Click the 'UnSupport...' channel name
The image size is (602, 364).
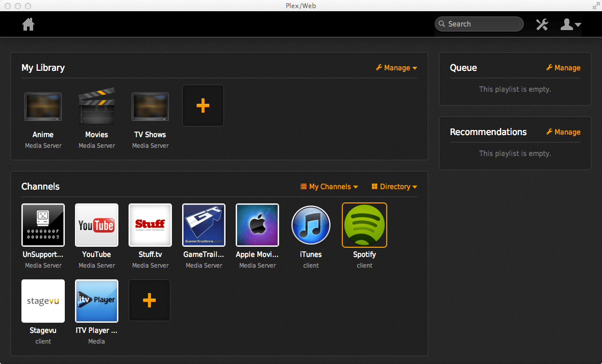point(43,255)
